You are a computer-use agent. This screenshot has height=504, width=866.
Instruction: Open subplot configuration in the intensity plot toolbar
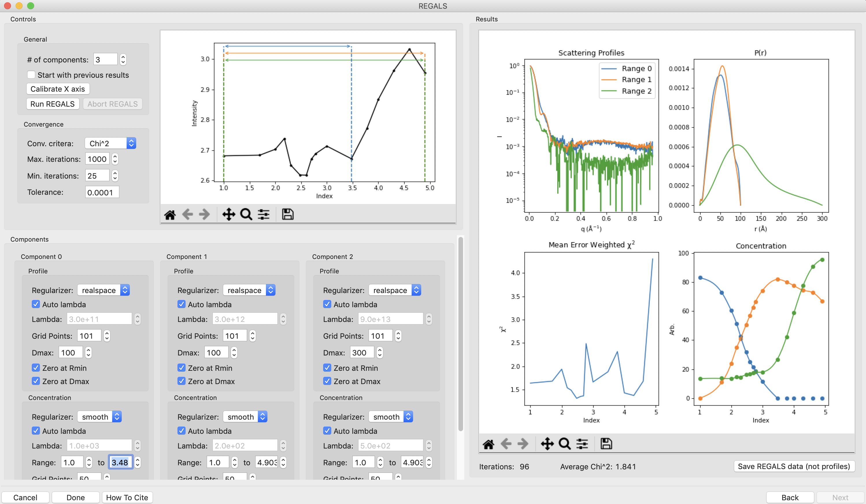pos(264,214)
